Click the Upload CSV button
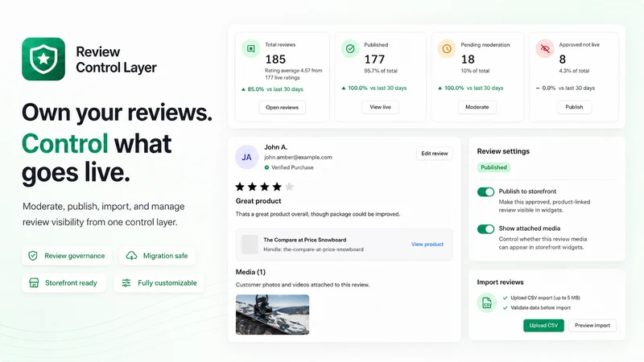 click(x=543, y=326)
